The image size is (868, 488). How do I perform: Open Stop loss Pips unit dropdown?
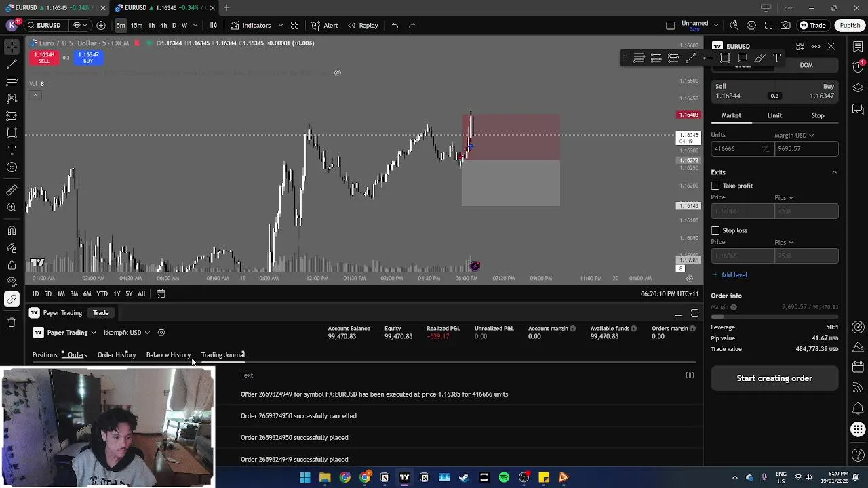[x=784, y=242]
